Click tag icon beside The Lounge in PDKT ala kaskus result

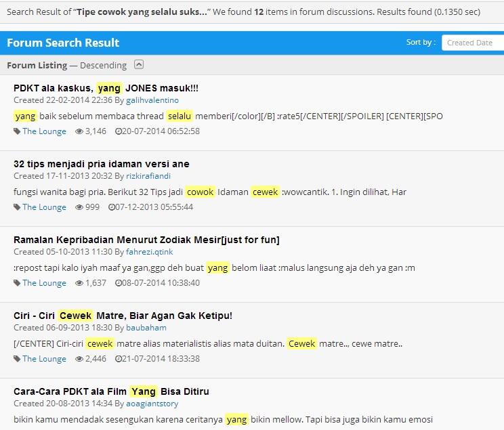click(17, 131)
